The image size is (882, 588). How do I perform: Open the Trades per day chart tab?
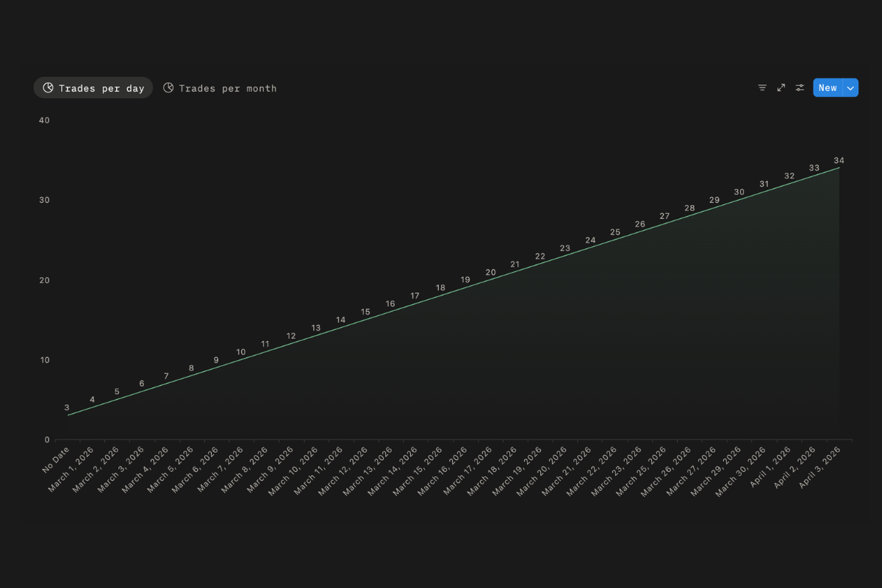pos(93,88)
